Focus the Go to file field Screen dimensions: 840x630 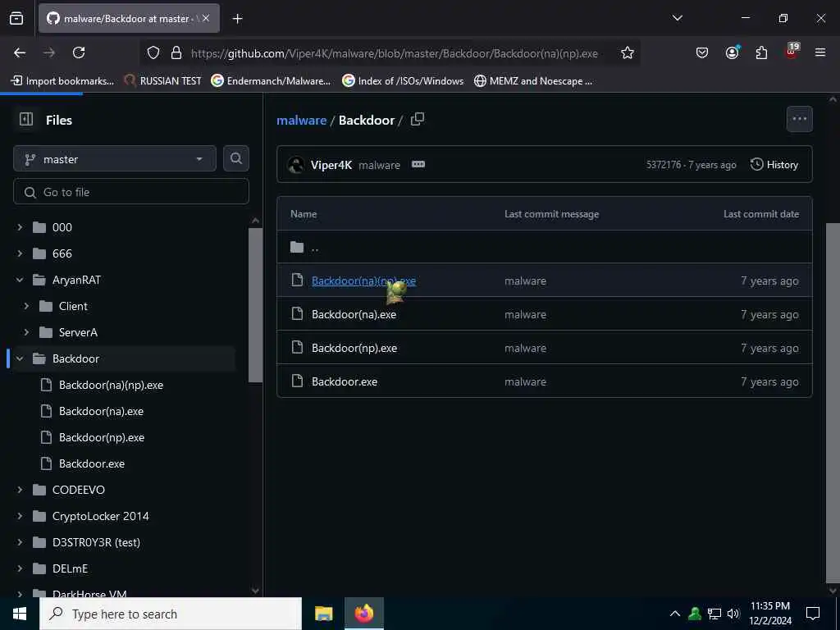(131, 192)
